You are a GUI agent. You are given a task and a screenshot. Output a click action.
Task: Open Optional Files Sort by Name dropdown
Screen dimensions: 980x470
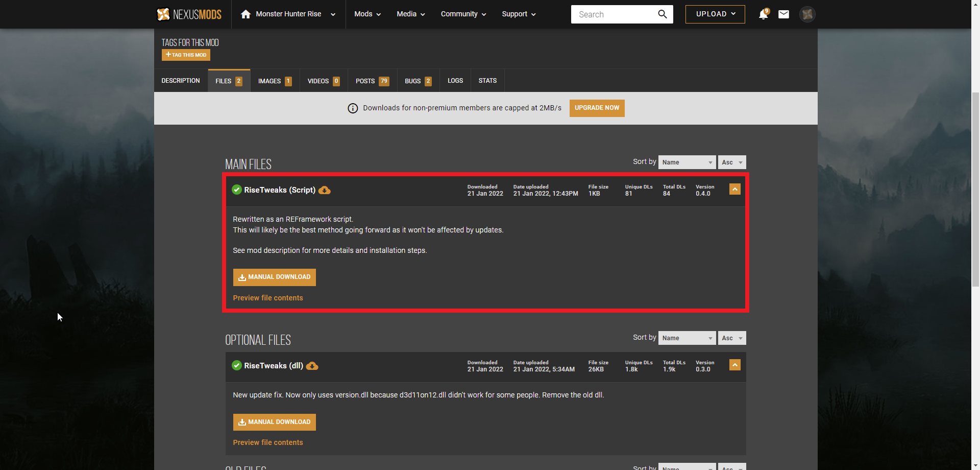(687, 338)
